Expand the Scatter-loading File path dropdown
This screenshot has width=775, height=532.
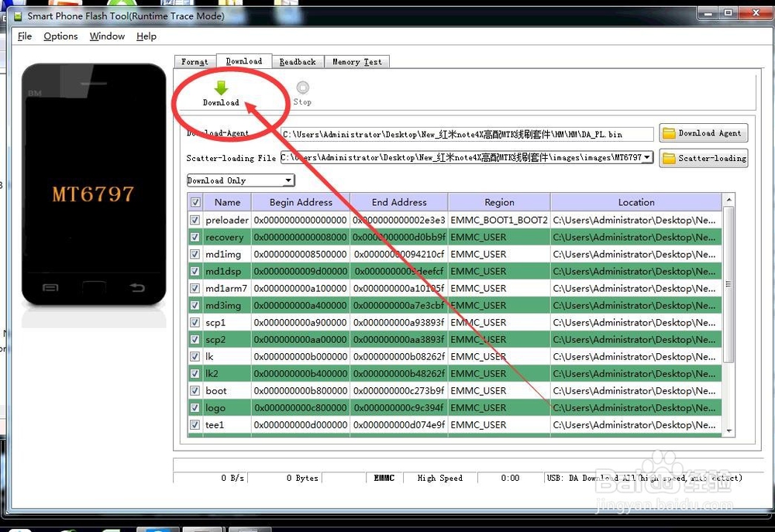[646, 157]
